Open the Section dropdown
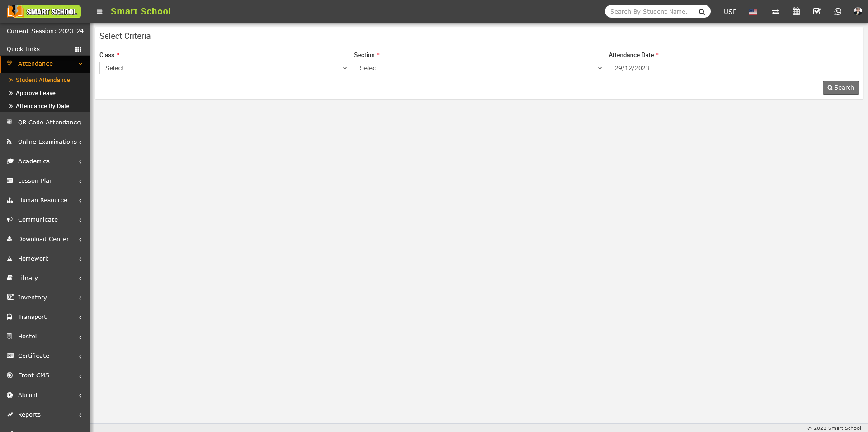Screen dimensions: 868x432 (x=479, y=68)
